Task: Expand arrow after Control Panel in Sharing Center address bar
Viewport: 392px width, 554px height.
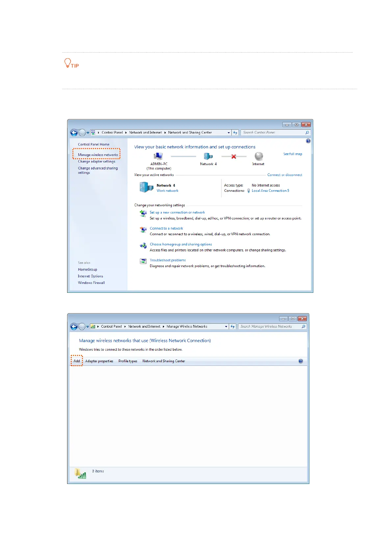Action: [126, 133]
